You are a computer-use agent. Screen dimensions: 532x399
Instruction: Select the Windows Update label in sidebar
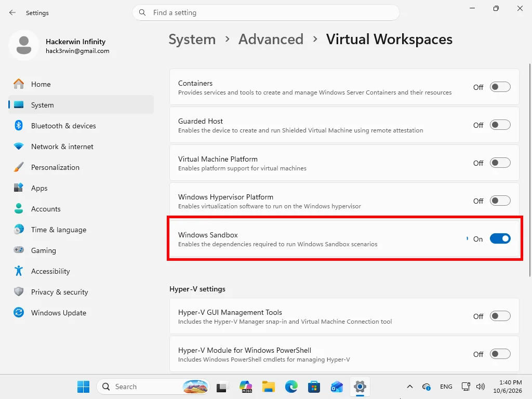click(59, 313)
